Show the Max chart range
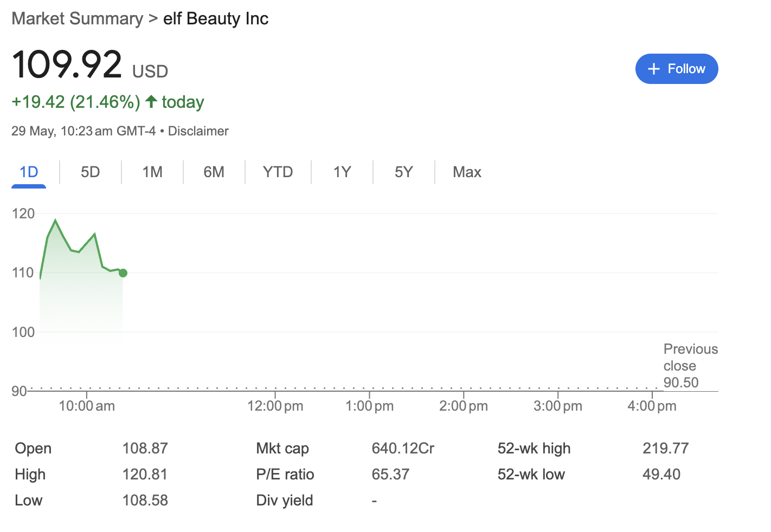 click(467, 172)
